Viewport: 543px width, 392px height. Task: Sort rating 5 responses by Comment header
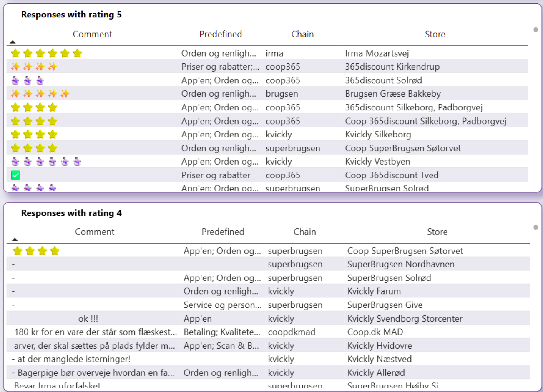coord(93,34)
